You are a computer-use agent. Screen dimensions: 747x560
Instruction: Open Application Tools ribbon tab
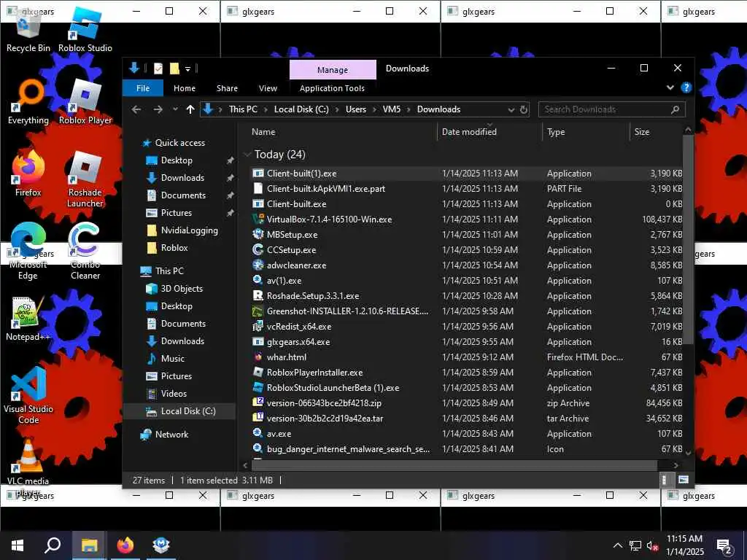(x=332, y=88)
